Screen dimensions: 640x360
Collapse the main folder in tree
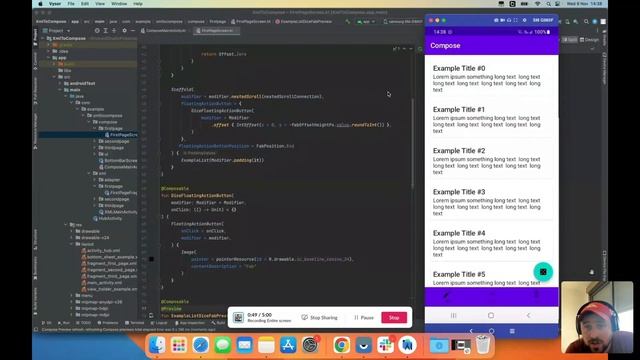[x=60, y=90]
